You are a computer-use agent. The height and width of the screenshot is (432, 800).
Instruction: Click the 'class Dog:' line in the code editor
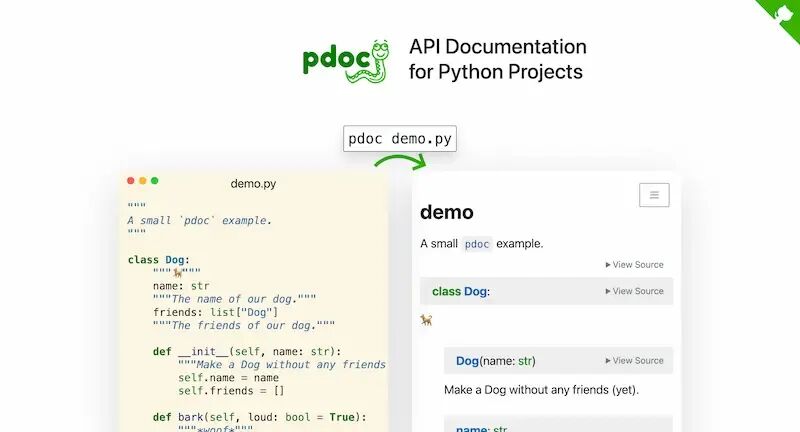(159, 260)
